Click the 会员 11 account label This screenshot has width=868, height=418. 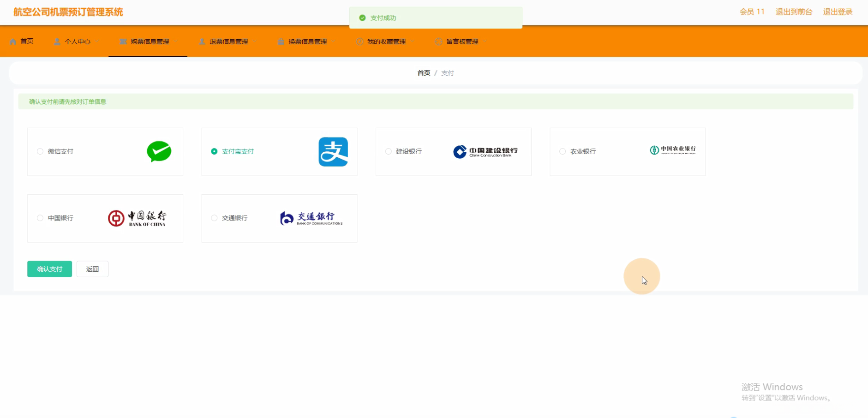(x=752, y=12)
